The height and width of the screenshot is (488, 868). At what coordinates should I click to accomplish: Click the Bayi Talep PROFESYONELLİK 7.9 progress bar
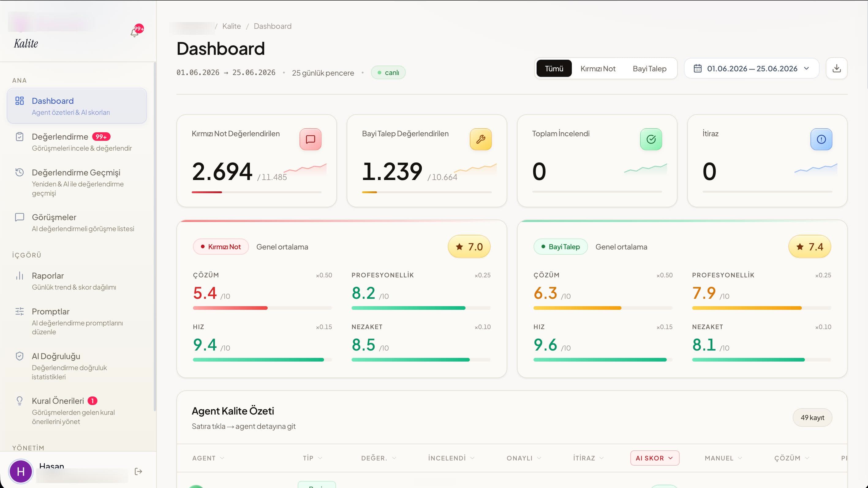(761, 308)
